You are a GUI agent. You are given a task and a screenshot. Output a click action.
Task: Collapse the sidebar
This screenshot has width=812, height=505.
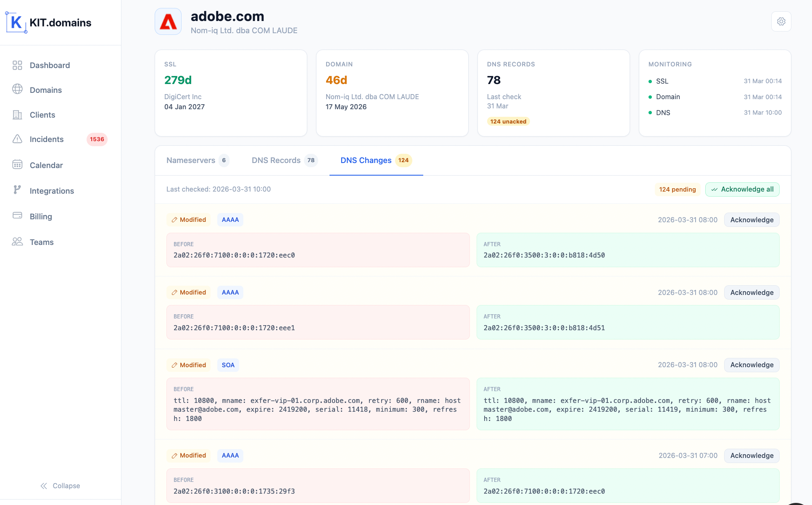pos(60,486)
